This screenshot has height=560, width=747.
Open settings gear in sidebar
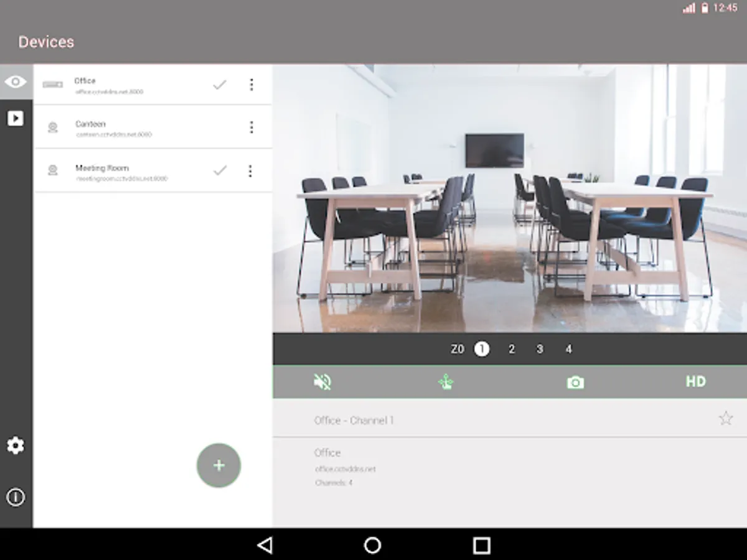[16, 446]
